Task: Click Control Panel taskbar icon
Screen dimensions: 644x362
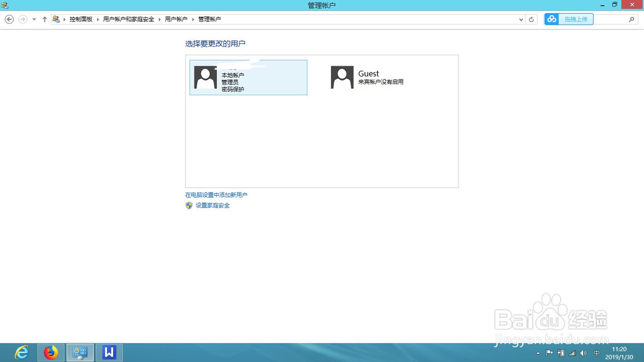Action: [80, 352]
